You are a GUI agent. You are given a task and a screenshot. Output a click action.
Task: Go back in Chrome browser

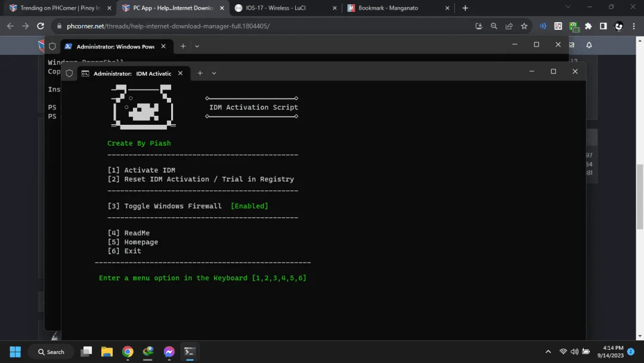point(10,26)
